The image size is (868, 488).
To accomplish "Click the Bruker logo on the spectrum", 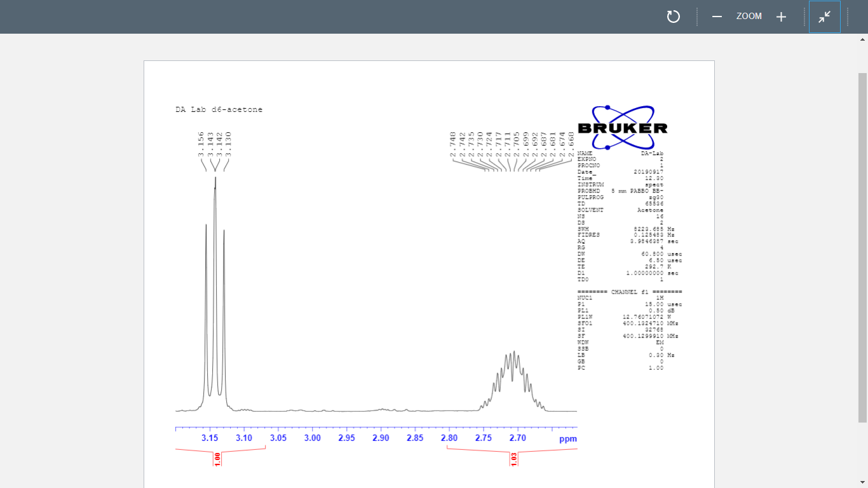I will pyautogui.click(x=623, y=128).
